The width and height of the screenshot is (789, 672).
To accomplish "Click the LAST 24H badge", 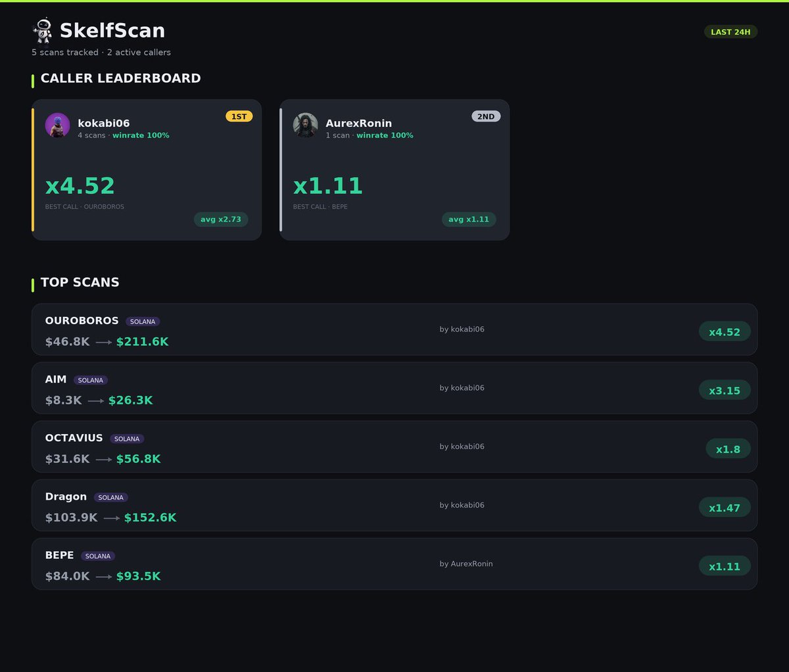I will (x=730, y=32).
